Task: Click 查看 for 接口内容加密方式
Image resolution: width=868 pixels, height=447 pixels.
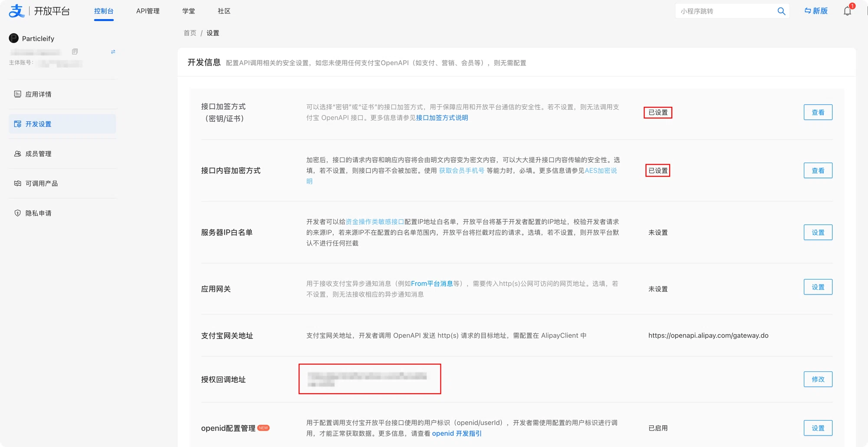Action: pyautogui.click(x=818, y=171)
